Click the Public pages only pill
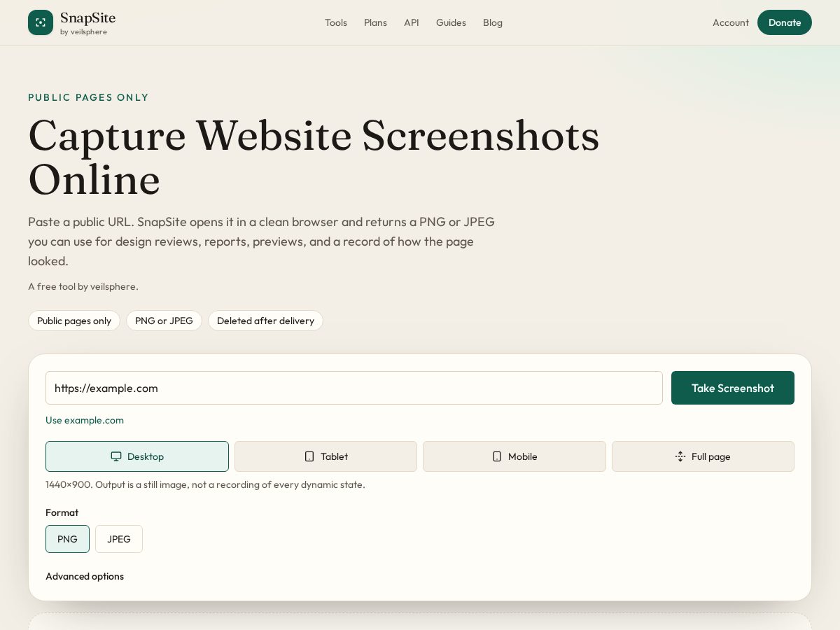 tap(74, 321)
